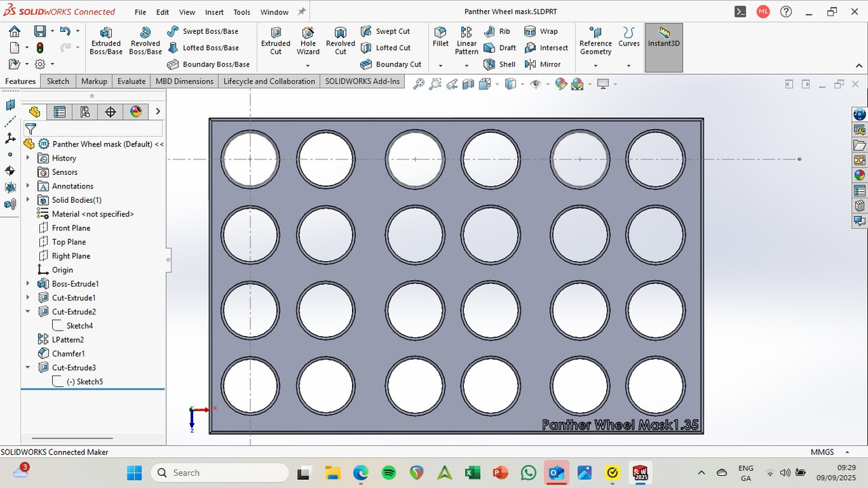This screenshot has width=868, height=488.
Task: Choose the Swept Cut tool
Action: tap(385, 31)
